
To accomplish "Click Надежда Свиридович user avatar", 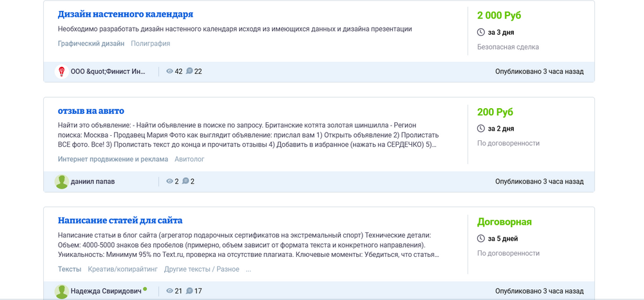I will pyautogui.click(x=62, y=292).
